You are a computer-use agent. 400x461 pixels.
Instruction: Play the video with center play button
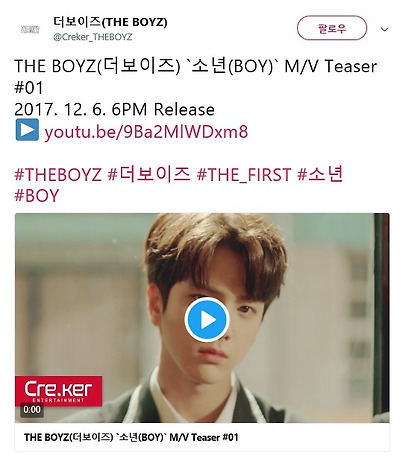coord(207,319)
